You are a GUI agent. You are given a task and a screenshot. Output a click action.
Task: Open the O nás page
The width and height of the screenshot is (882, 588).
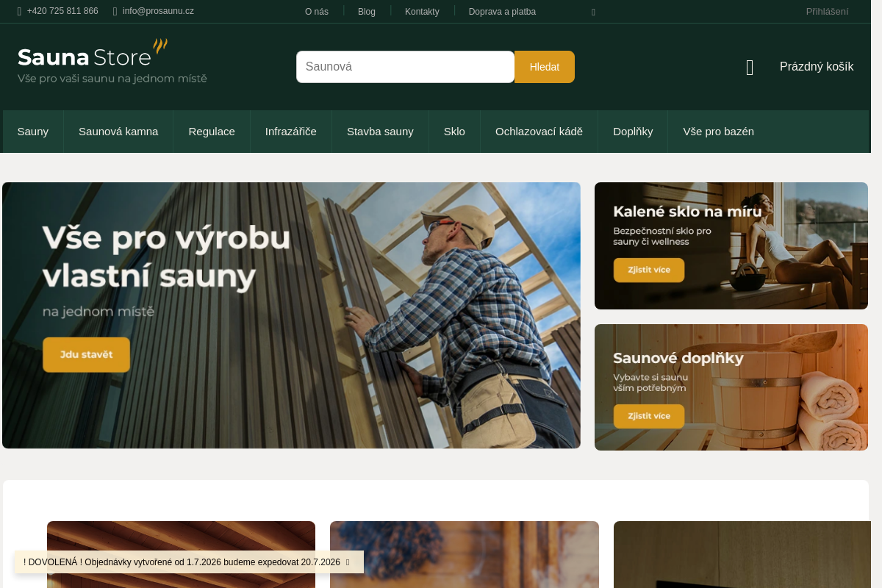point(317,12)
